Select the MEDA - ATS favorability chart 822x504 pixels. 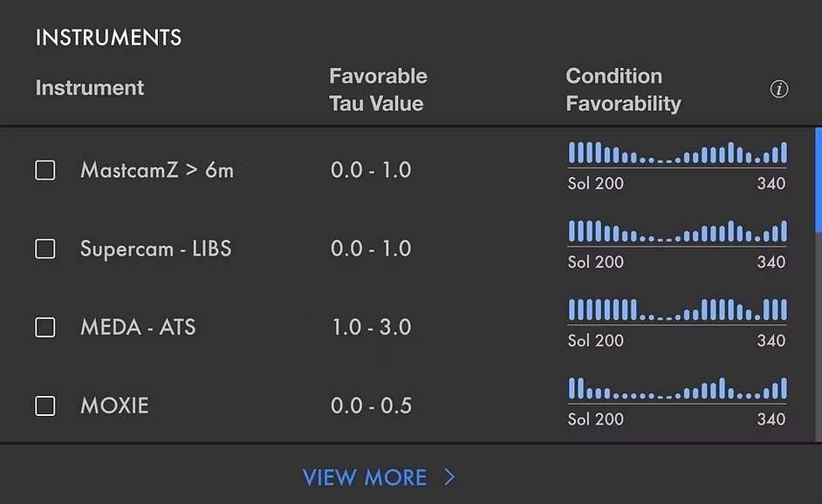tap(677, 310)
